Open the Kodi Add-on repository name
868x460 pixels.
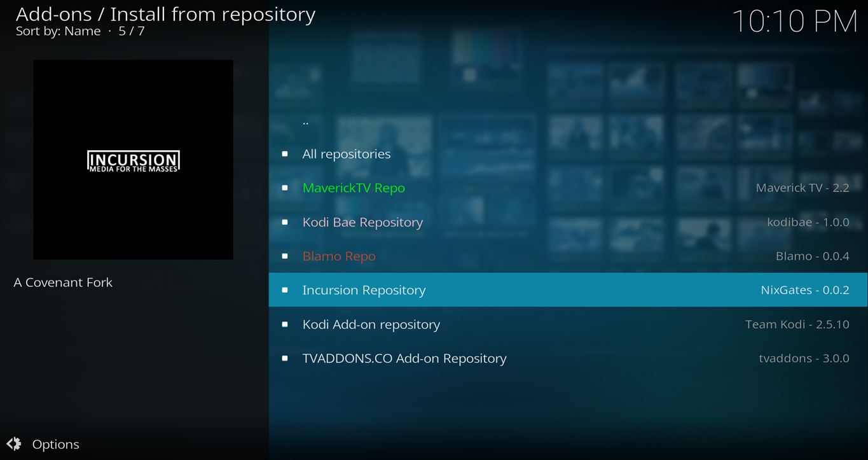371,324
